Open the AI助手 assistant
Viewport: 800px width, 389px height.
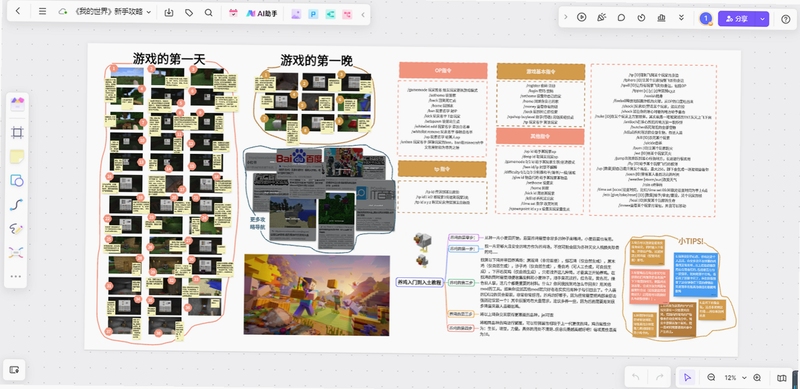click(x=261, y=14)
